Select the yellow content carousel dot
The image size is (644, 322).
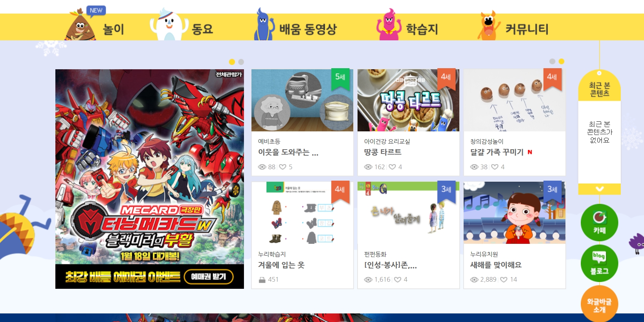coord(561,61)
